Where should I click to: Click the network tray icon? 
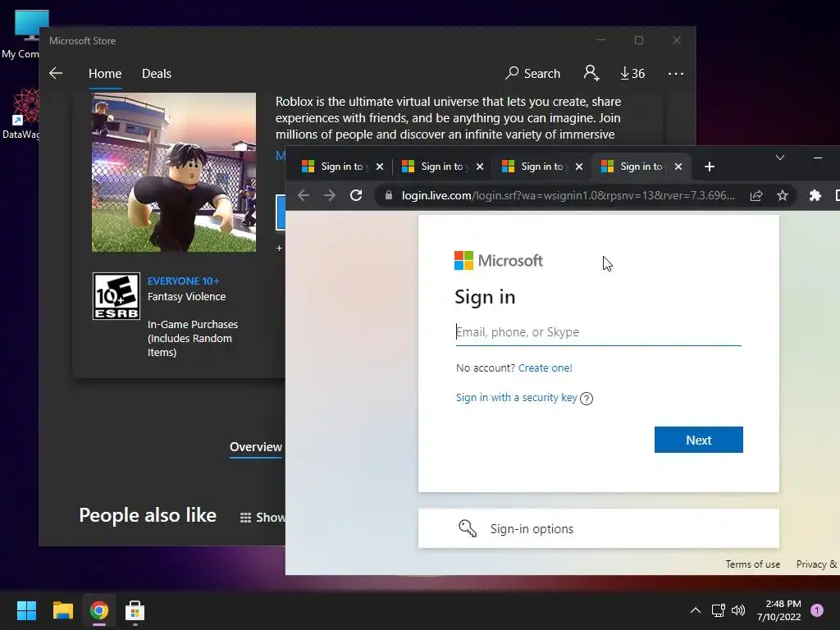pyautogui.click(x=718, y=610)
